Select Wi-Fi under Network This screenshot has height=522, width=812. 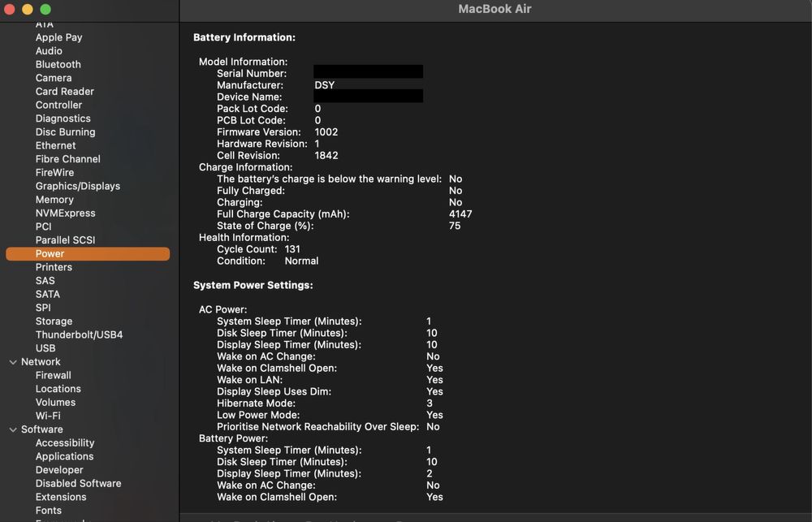pyautogui.click(x=48, y=416)
